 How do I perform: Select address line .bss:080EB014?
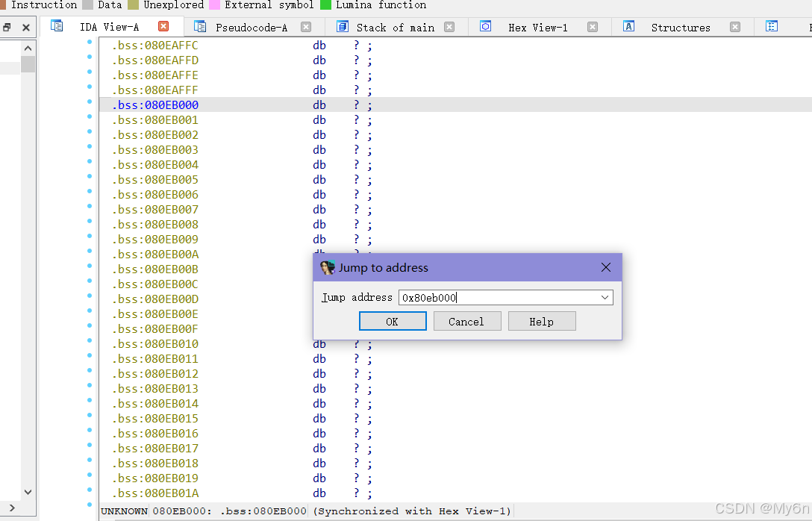pos(155,403)
